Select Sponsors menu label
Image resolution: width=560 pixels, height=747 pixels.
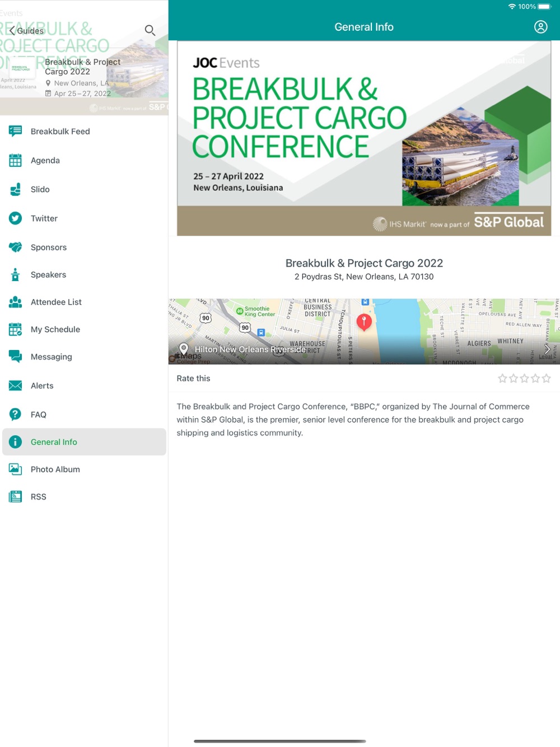click(48, 247)
